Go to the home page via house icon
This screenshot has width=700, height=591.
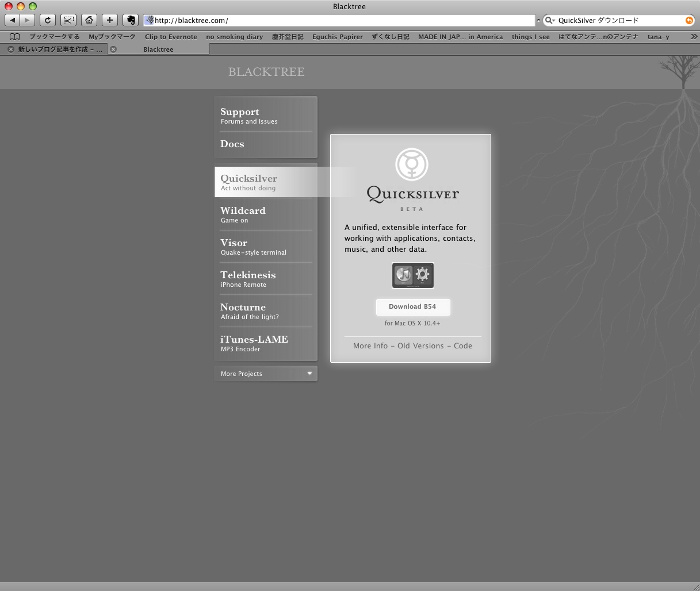[89, 20]
